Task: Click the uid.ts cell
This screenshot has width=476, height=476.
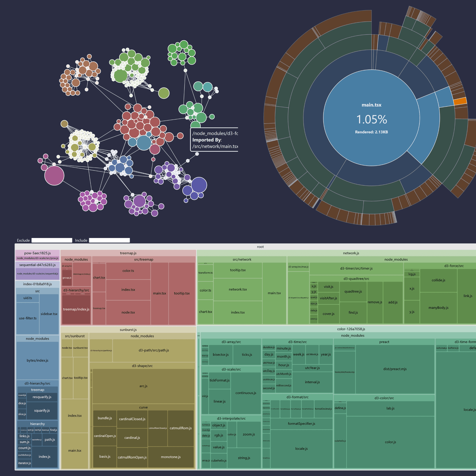Action: (28, 298)
